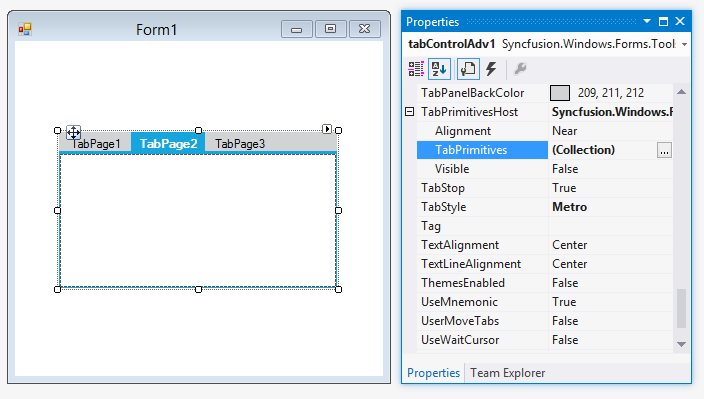
Task: Click the TabPanelBackColor color swatch
Action: [559, 93]
